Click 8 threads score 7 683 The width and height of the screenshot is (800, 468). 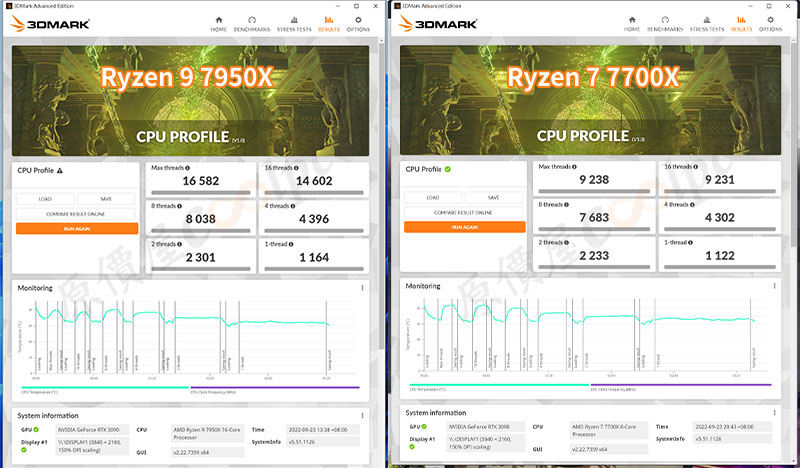(x=594, y=217)
